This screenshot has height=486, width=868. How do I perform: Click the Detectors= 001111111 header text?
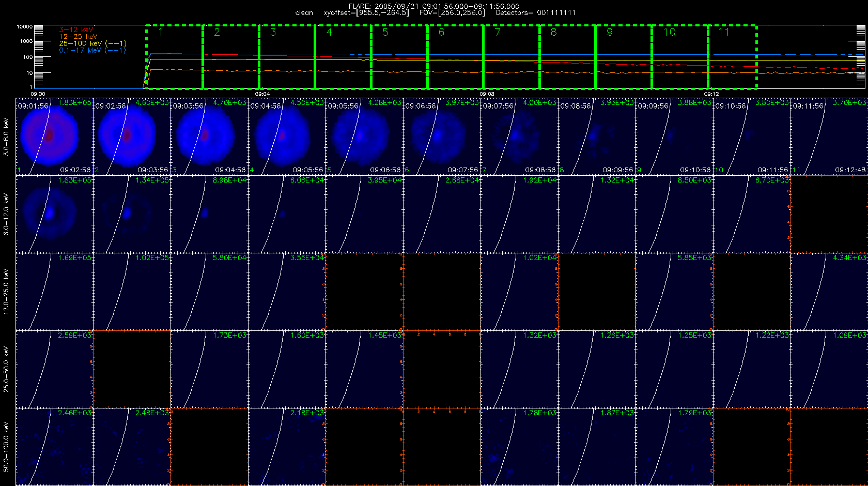point(536,12)
